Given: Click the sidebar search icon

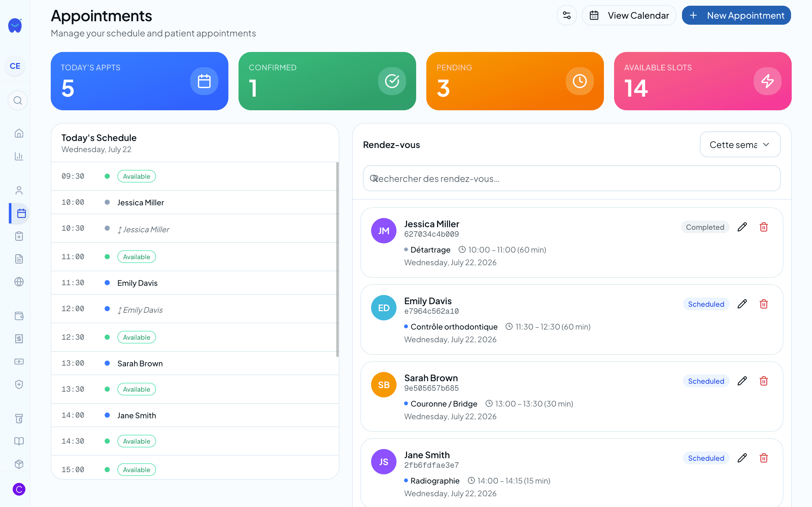Looking at the screenshot, I should point(18,100).
